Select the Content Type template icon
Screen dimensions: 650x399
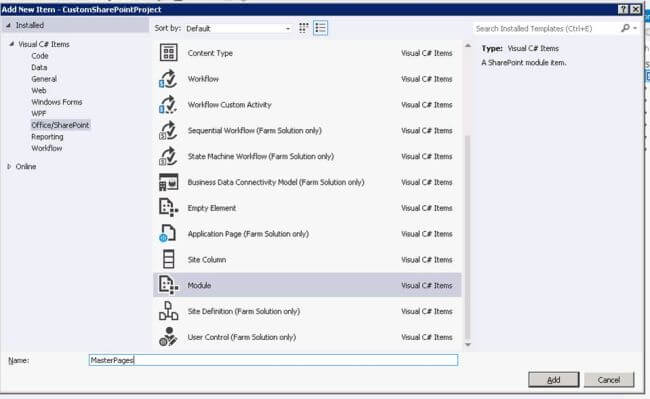pos(168,53)
